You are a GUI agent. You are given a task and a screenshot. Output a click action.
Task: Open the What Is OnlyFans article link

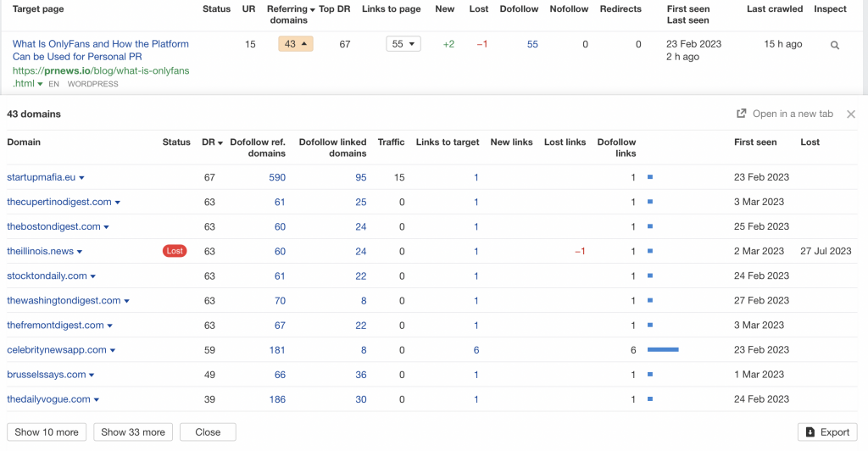coord(101,50)
